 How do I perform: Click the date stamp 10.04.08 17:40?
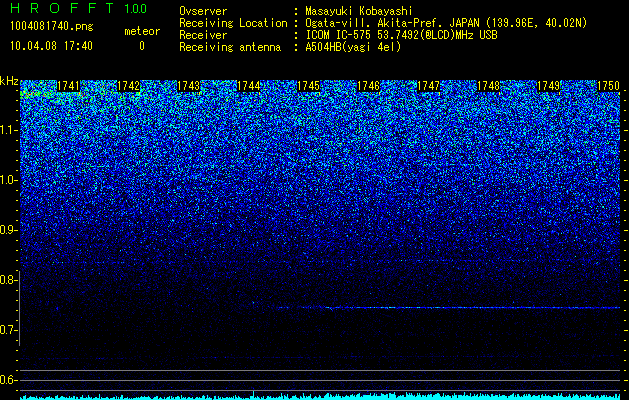pyautogui.click(x=51, y=46)
